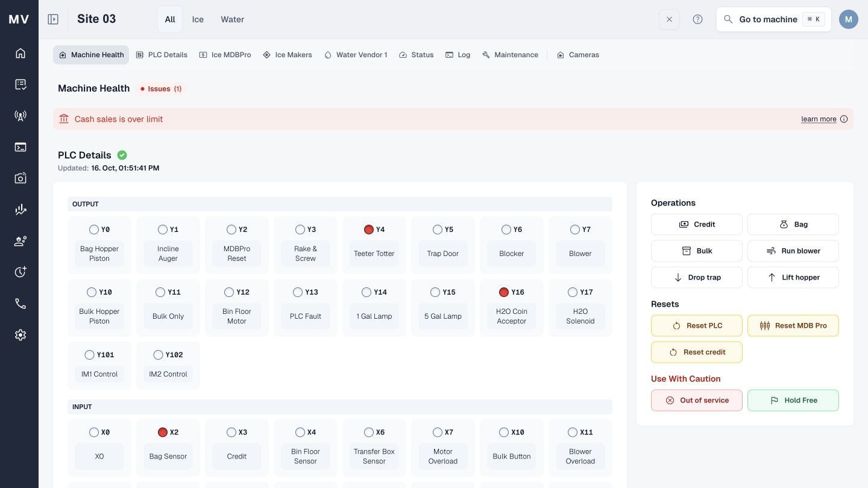Click the bank icon in cash alert

[x=64, y=119]
